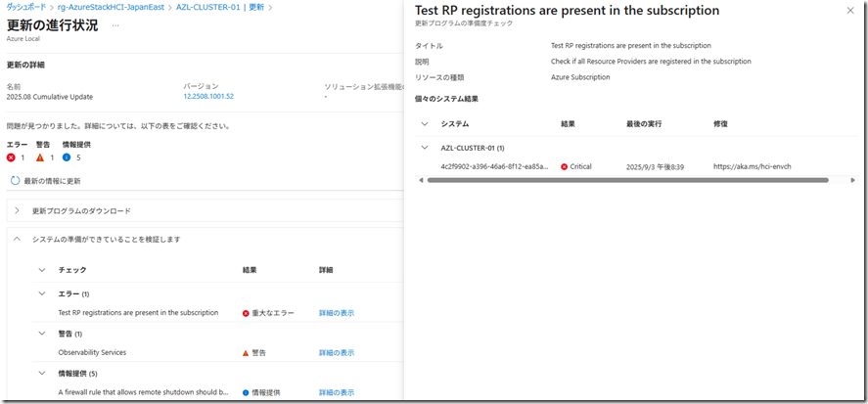Open 詳細の表示 for Test RP registrations

point(337,313)
